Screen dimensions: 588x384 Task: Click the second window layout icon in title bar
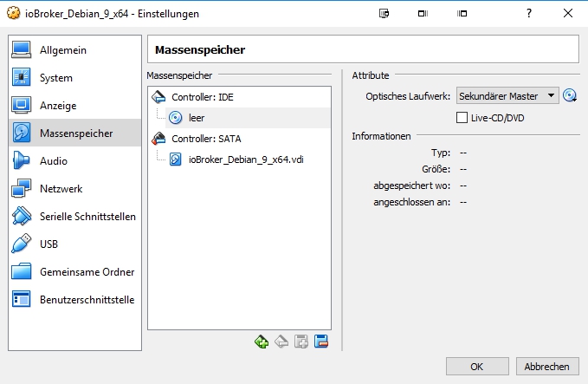(x=423, y=14)
